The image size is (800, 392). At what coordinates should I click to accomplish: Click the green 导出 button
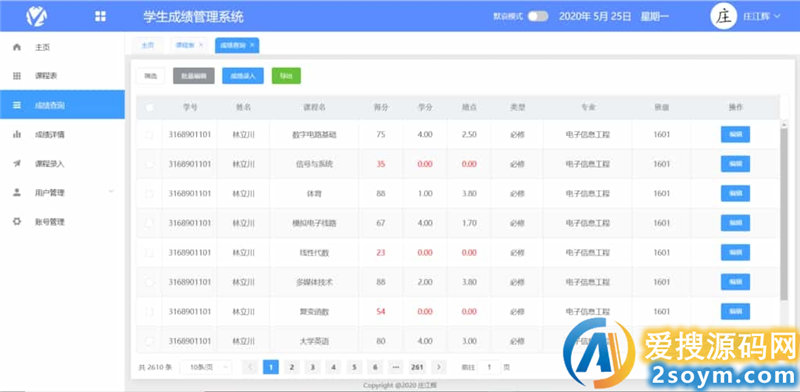(x=286, y=76)
